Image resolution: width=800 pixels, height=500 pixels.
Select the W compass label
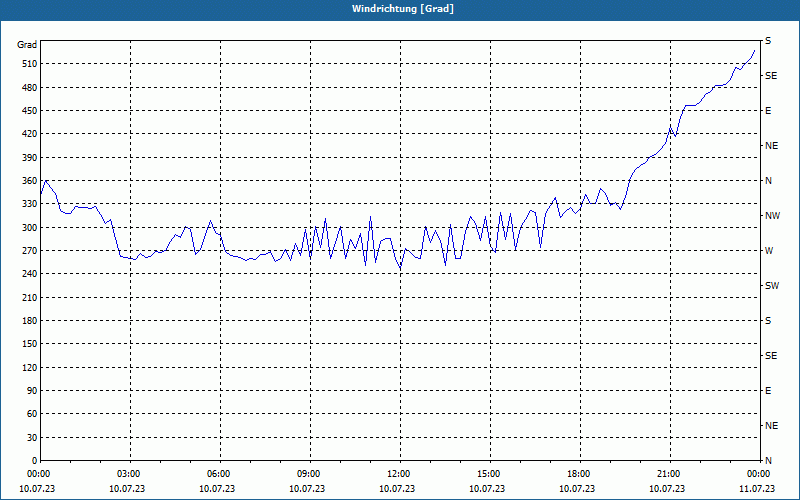769,251
